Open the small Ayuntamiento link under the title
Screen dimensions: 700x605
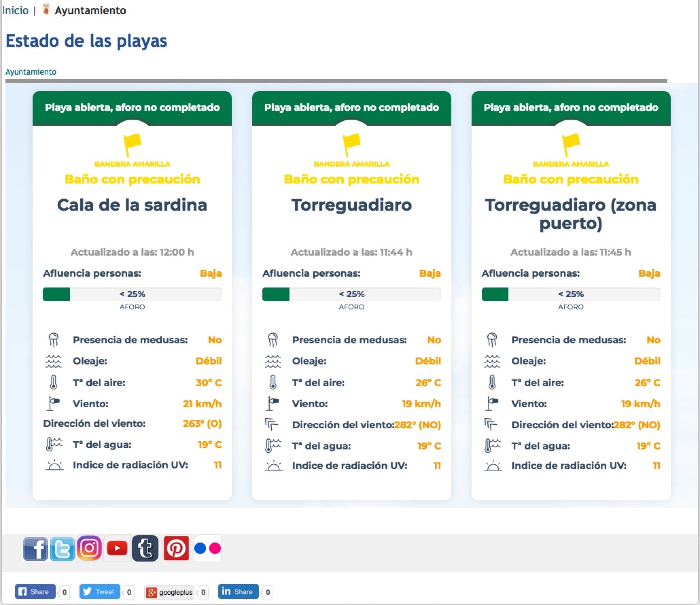[x=31, y=72]
